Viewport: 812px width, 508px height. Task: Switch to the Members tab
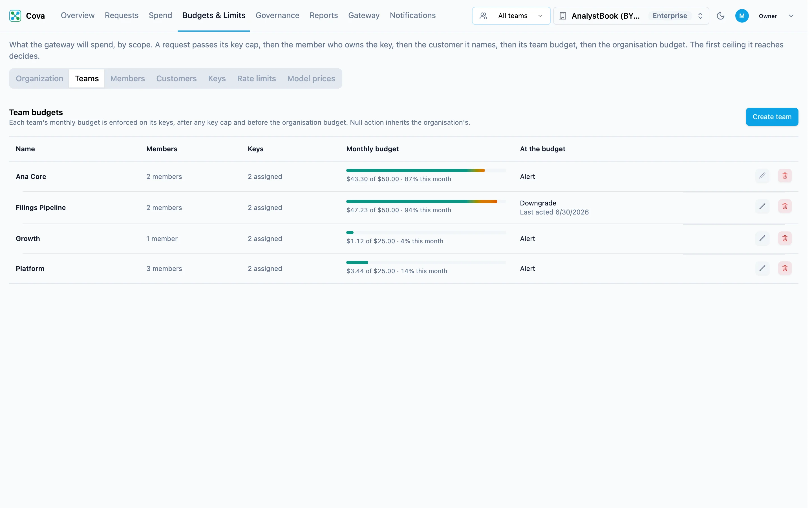[x=127, y=79]
